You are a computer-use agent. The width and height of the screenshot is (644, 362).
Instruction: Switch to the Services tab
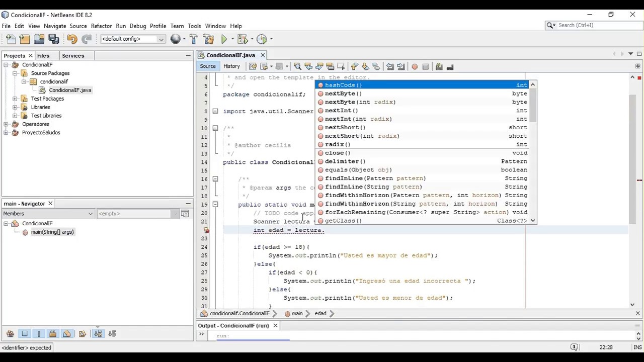73,56
